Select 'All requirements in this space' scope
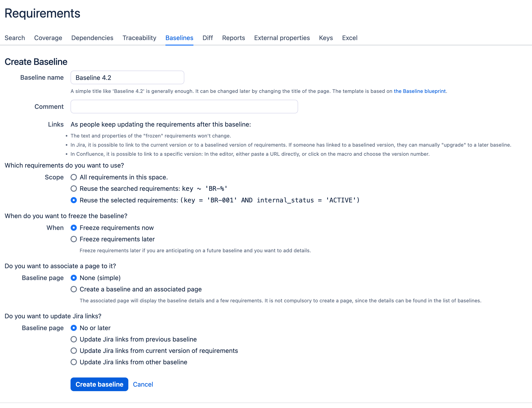 pos(73,177)
